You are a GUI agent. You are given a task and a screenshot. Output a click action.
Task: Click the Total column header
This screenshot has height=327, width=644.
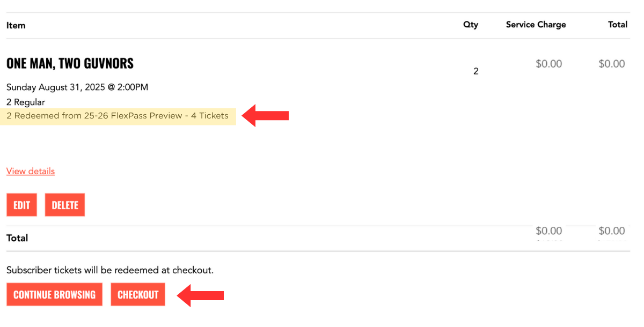(x=618, y=25)
